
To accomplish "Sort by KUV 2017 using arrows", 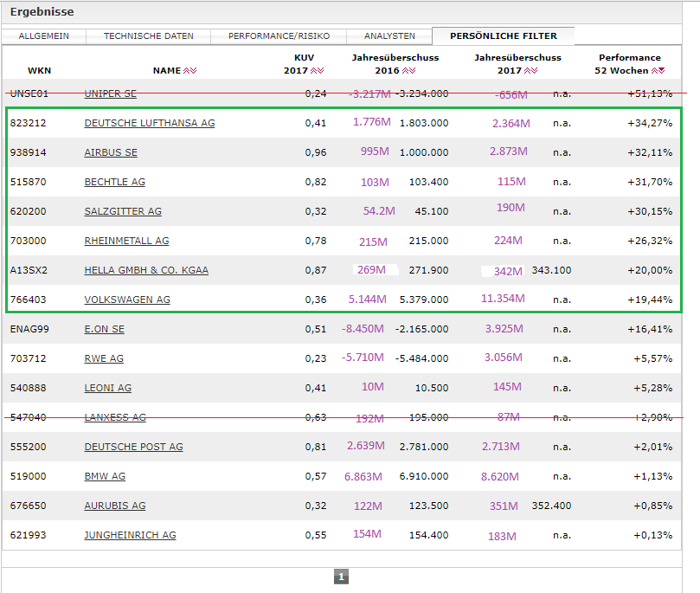I will click(318, 71).
